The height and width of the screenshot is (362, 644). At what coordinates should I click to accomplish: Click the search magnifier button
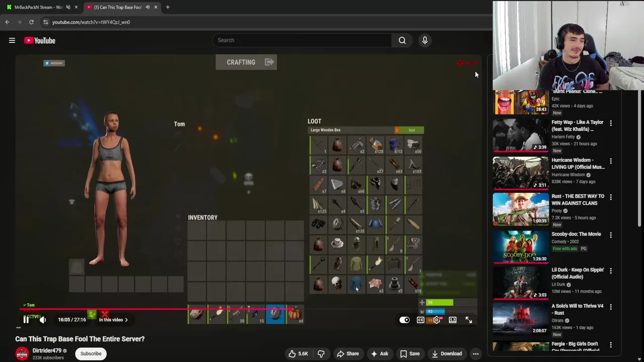pos(402,40)
